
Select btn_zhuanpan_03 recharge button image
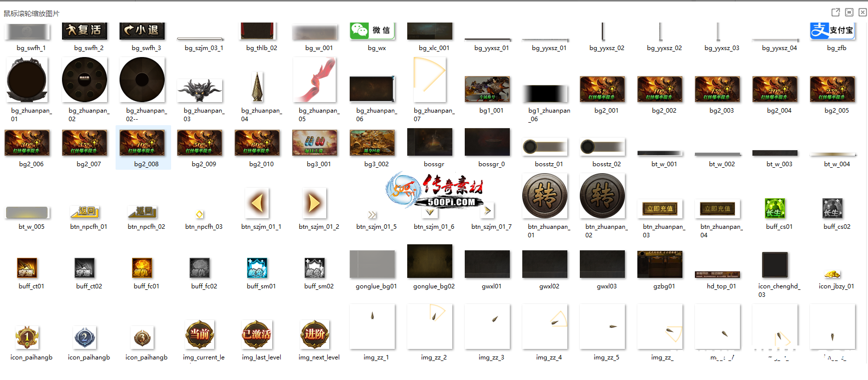(660, 209)
